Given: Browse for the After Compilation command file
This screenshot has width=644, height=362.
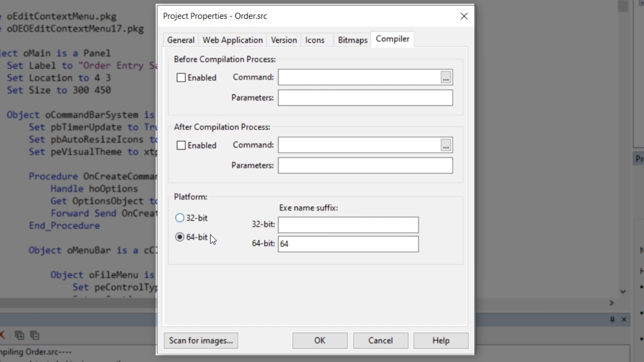Looking at the screenshot, I should (446, 145).
